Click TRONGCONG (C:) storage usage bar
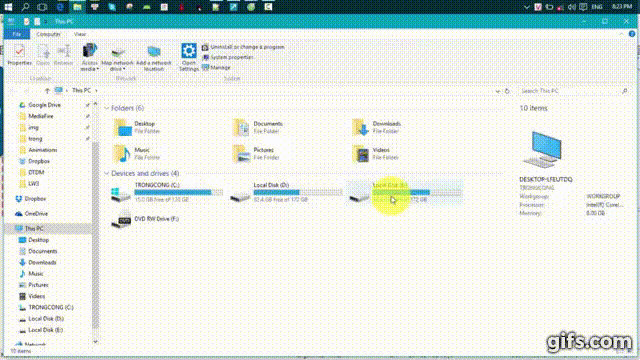Image resolution: width=640 pixels, height=360 pixels. pos(179,192)
